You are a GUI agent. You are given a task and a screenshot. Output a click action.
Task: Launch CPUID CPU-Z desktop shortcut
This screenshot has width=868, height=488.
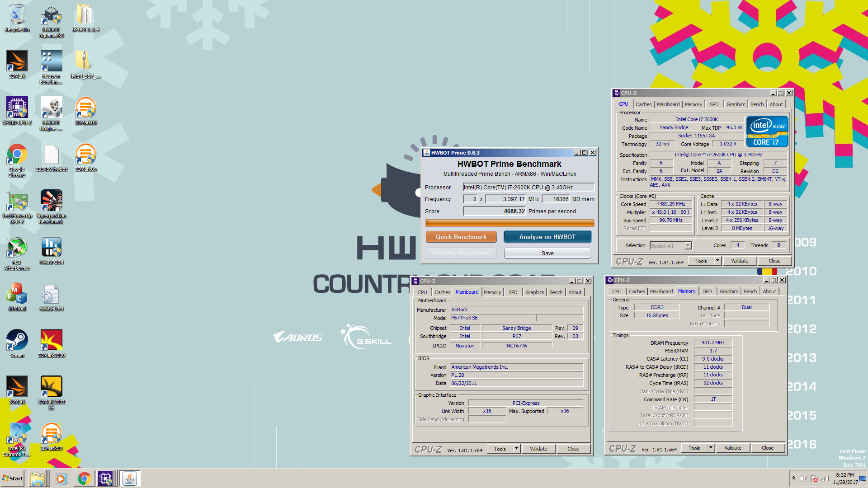(x=17, y=111)
